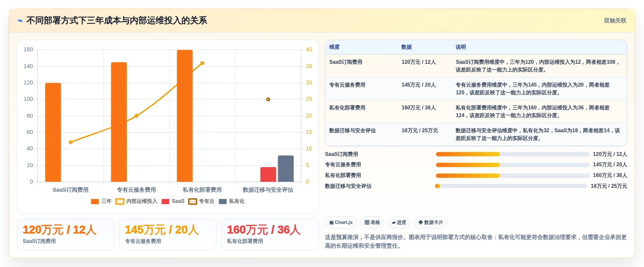Click the right axis value 40
Screen dimensions: 644x267
tap(309, 50)
